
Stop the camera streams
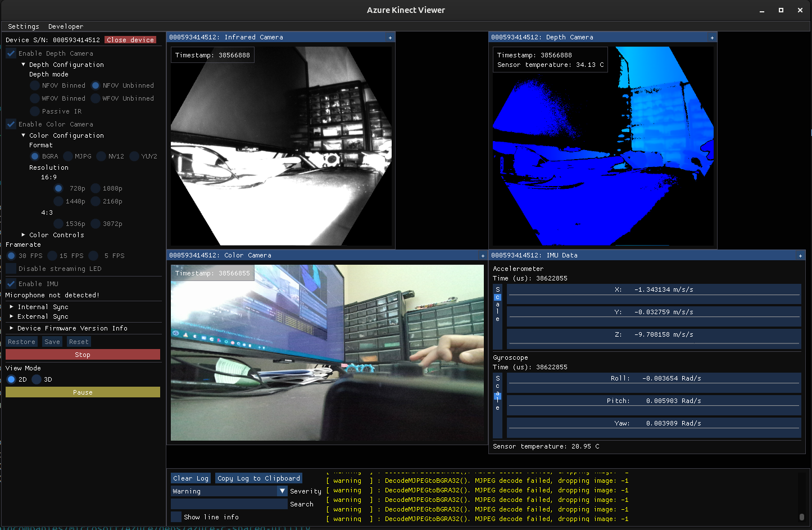coord(83,355)
